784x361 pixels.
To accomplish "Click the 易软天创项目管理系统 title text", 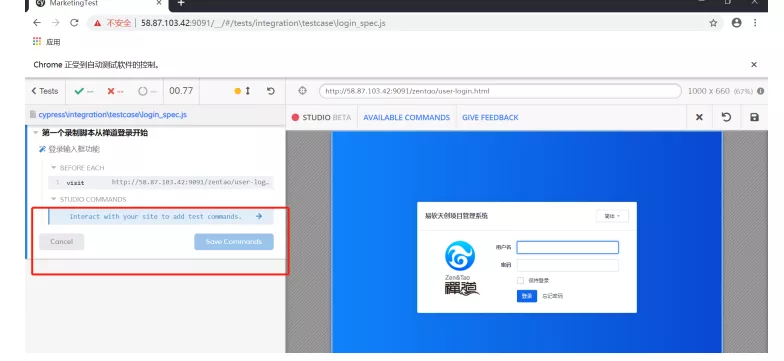I will (456, 216).
